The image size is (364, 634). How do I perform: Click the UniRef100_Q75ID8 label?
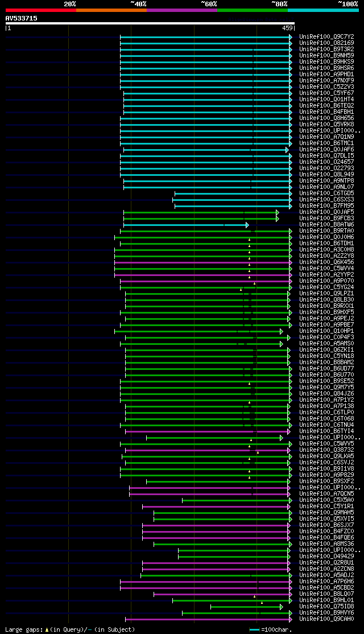(327, 607)
